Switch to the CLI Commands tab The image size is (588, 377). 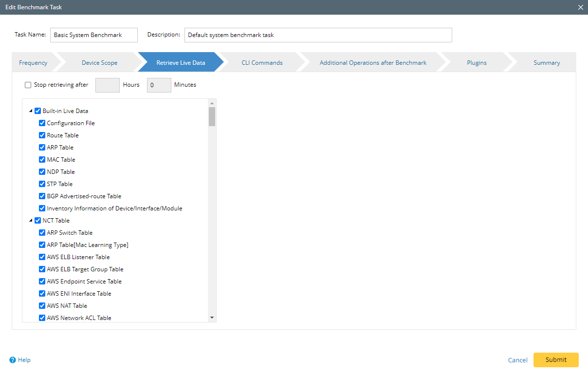pyautogui.click(x=262, y=62)
